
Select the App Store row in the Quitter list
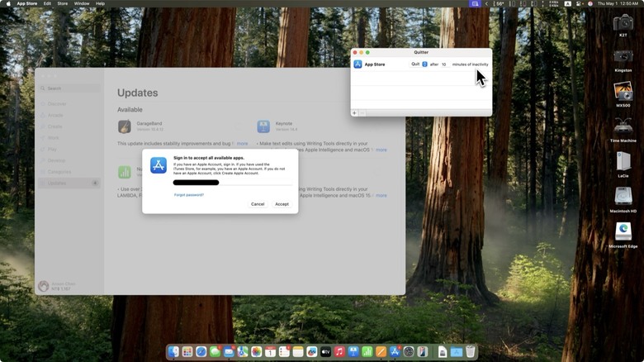pyautogui.click(x=421, y=64)
